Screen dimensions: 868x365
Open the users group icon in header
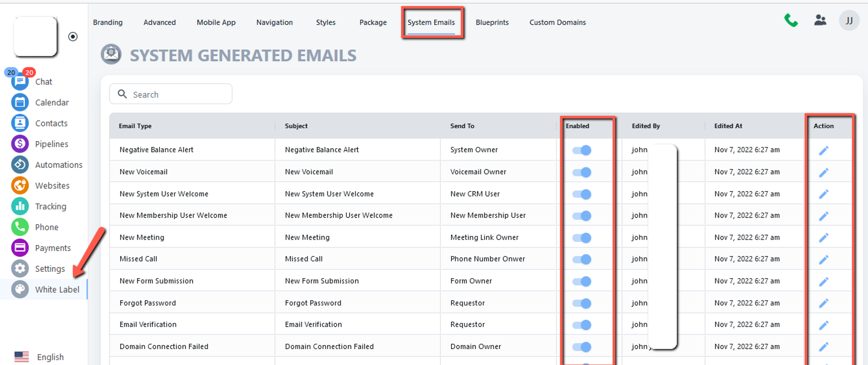click(x=820, y=20)
